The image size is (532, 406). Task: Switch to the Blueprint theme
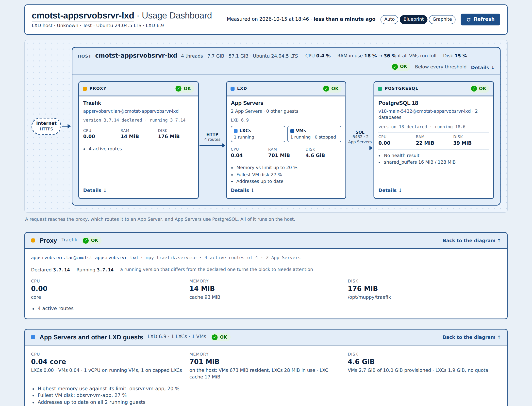coord(413,19)
